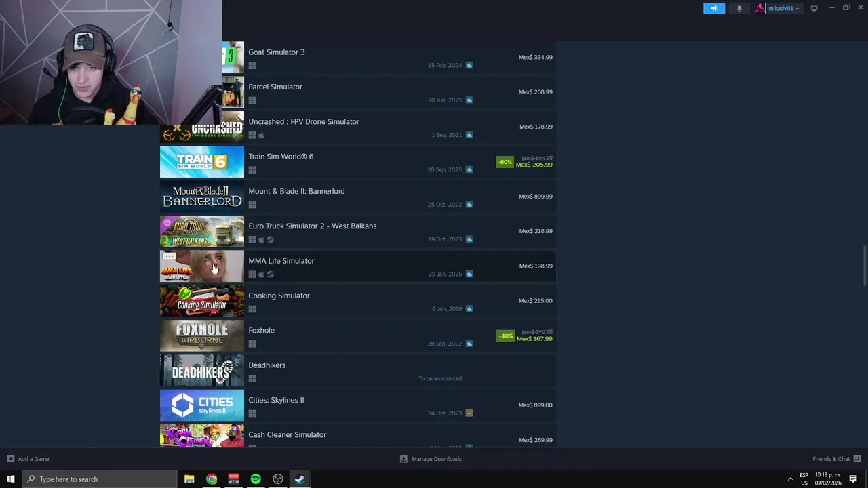Click the Windows platform icon under Cooking Simulator
Viewport: 868px width, 488px height.
click(252, 309)
